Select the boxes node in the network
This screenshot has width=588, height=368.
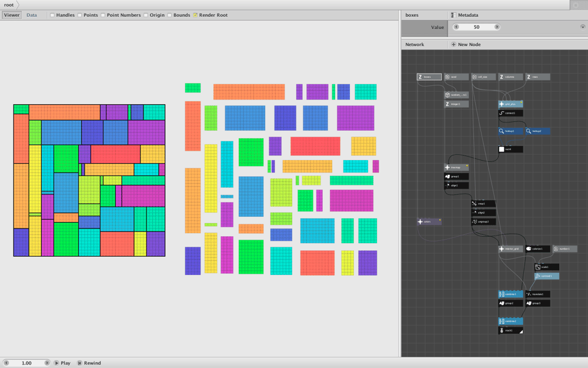coord(429,77)
